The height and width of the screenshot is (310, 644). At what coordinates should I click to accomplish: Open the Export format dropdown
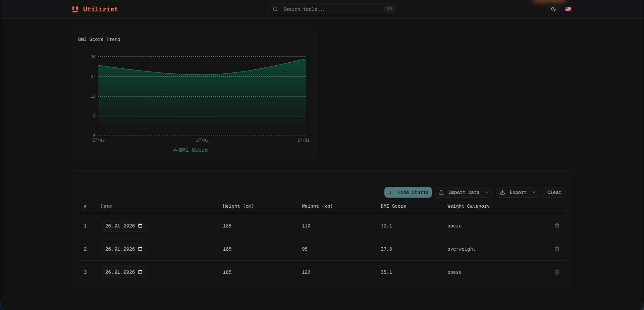534,192
